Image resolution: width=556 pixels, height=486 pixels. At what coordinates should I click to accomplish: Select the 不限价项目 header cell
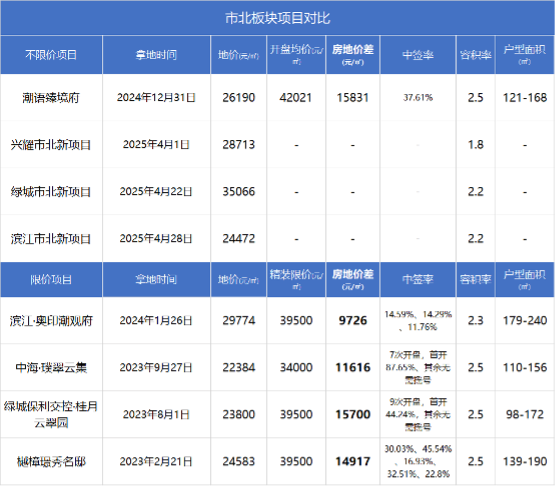[x=51, y=55]
